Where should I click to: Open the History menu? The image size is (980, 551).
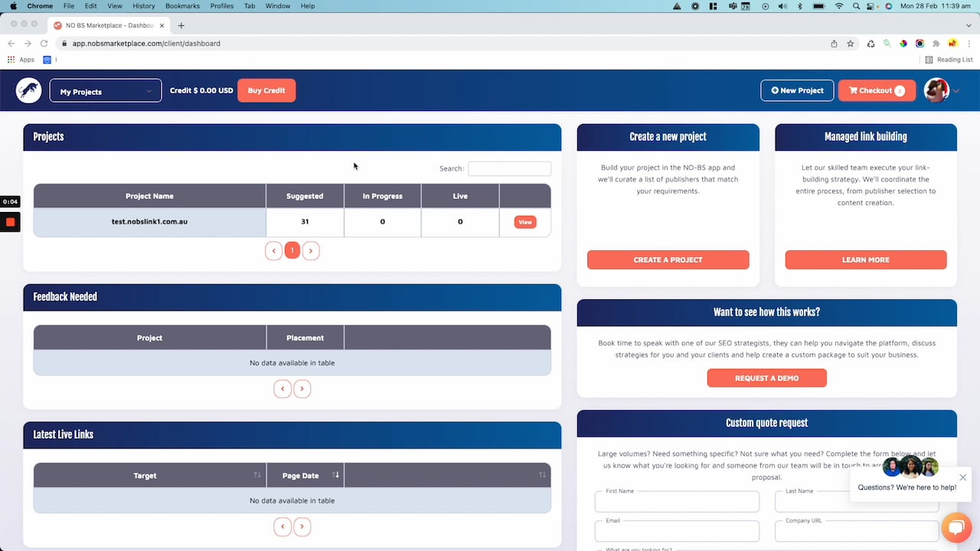pos(144,6)
